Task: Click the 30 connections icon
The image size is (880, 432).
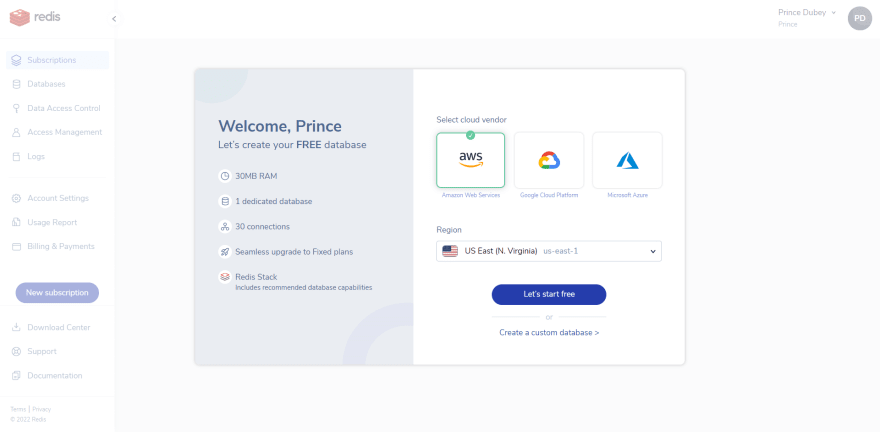Action: [x=224, y=227]
